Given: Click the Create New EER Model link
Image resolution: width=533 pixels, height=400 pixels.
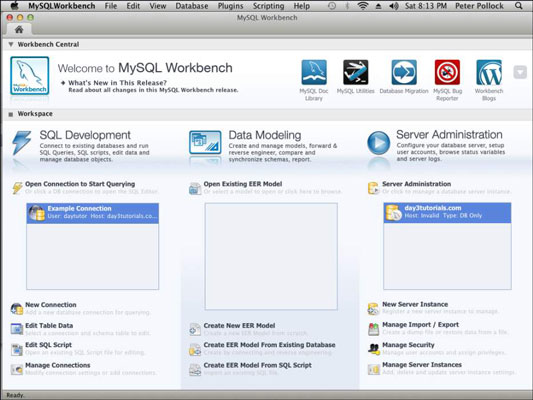Looking at the screenshot, I should tap(239, 326).
